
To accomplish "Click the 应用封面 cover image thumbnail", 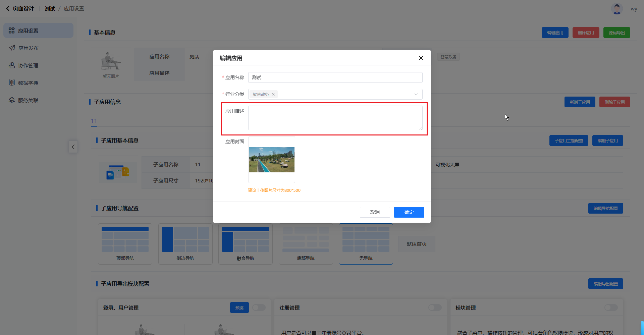I will (x=271, y=160).
